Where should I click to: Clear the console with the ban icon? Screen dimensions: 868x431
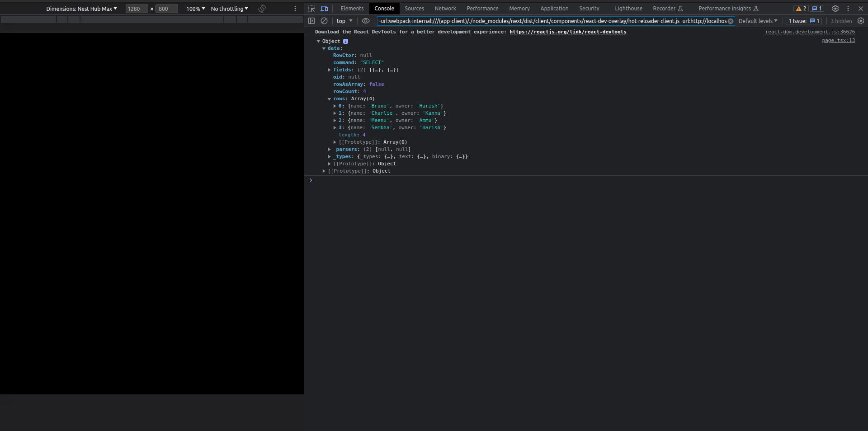pos(324,21)
